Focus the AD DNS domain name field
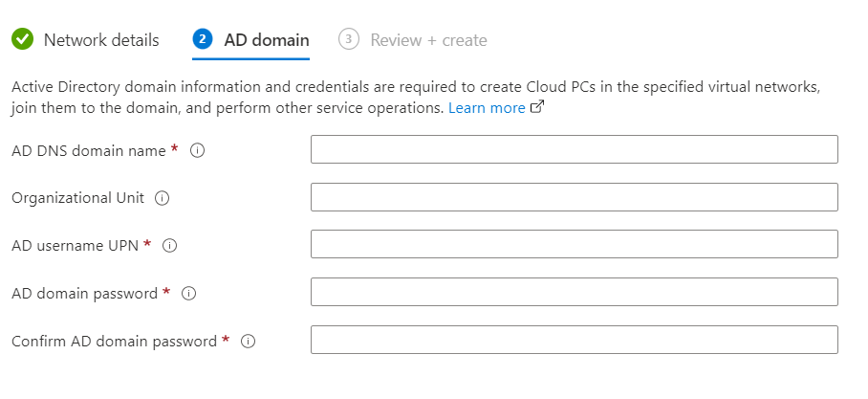The width and height of the screenshot is (868, 399). [574, 149]
